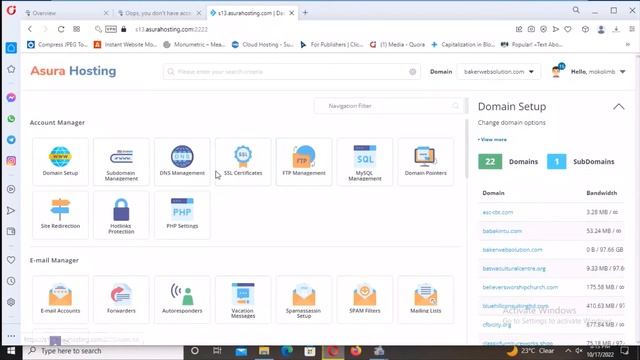Open Firefox from taskbar
The height and width of the screenshot is (360, 640).
tap(356, 351)
